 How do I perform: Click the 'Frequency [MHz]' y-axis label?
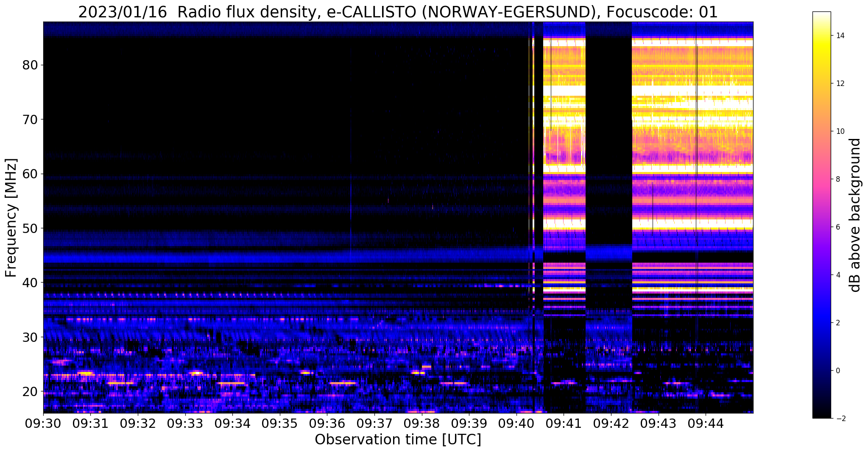[x=11, y=217]
